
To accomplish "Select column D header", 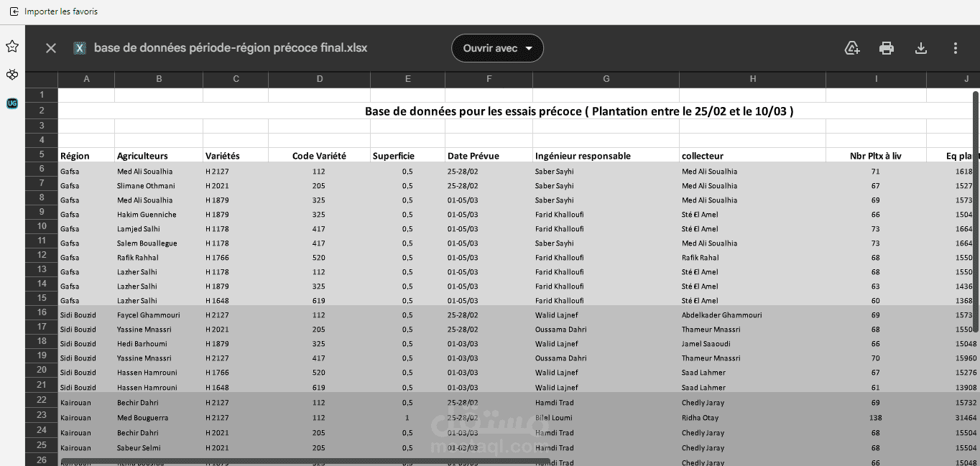I will click(x=319, y=79).
